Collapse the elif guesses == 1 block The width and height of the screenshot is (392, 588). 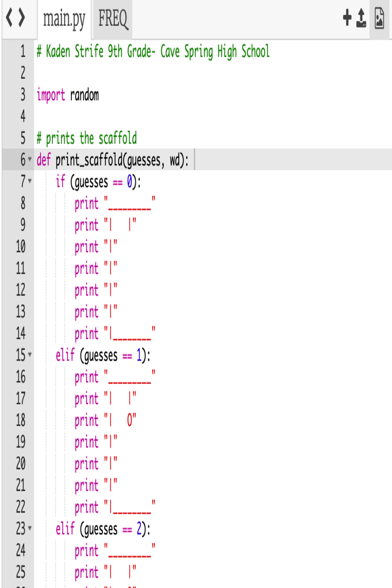tap(30, 356)
